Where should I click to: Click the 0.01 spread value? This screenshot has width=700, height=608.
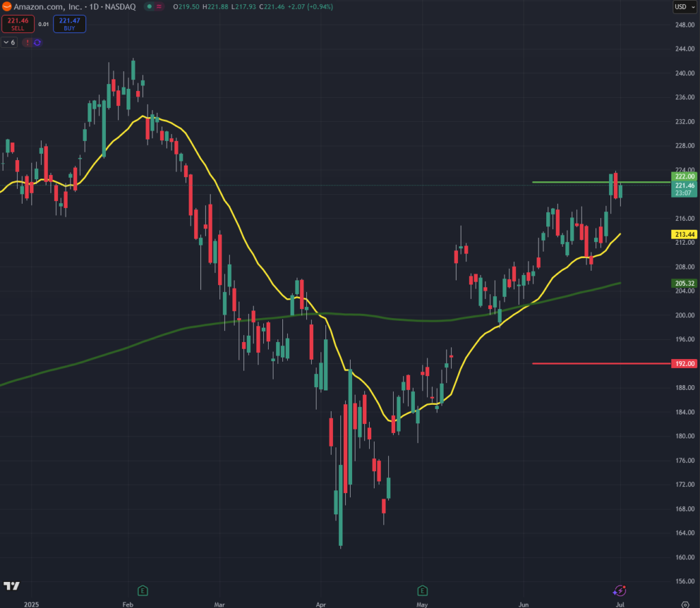[x=43, y=24]
